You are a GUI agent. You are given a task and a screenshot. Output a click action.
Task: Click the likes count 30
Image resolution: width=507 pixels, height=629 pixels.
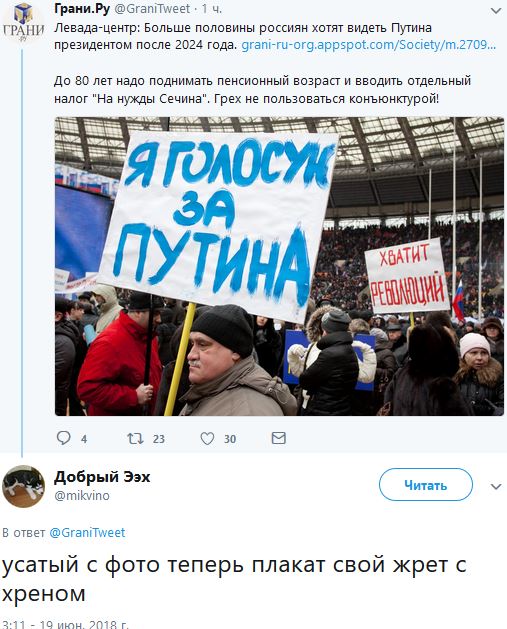tap(230, 439)
